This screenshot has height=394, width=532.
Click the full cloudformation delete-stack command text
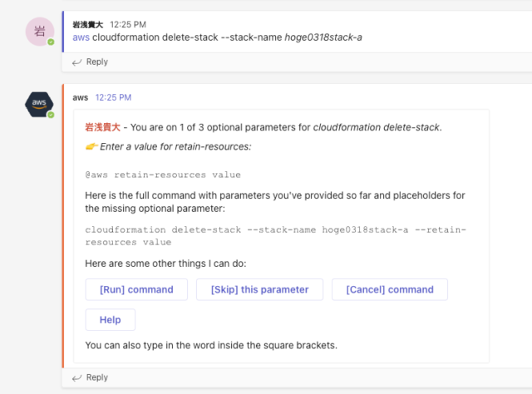point(275,236)
